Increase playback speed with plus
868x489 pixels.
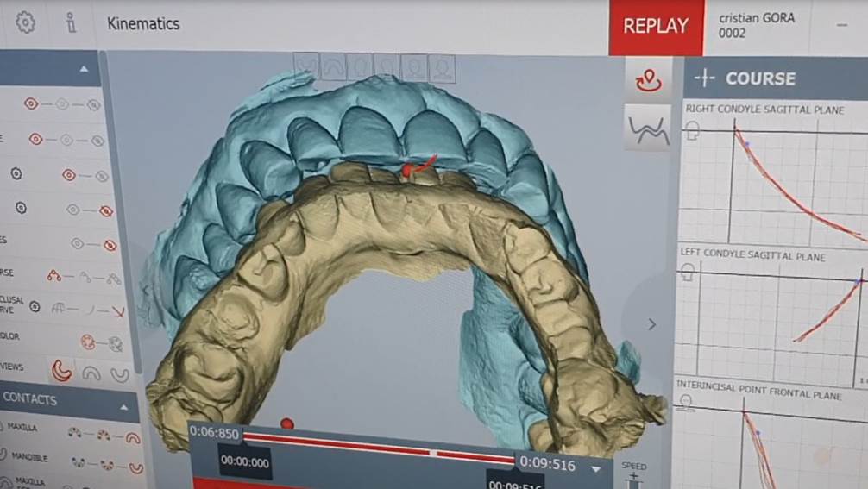pos(634,477)
